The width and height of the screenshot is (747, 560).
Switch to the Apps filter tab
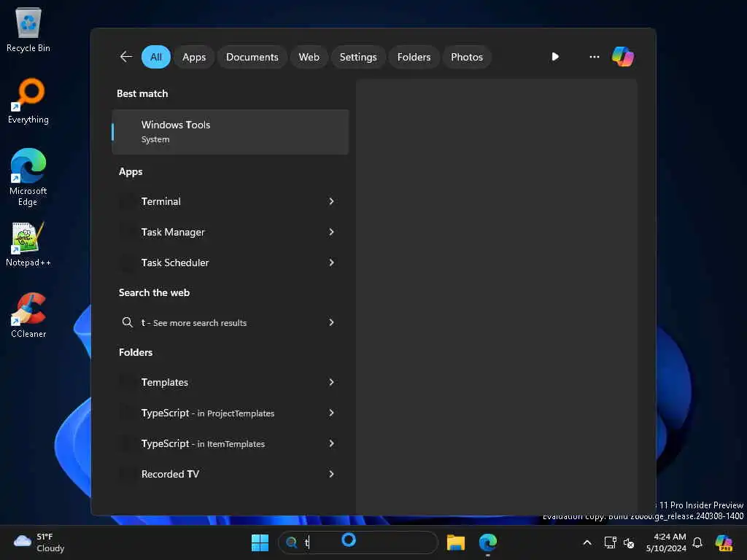pyautogui.click(x=194, y=57)
